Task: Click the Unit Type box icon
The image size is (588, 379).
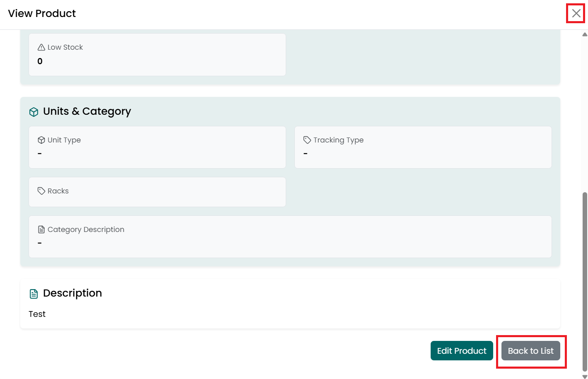Action: point(41,140)
